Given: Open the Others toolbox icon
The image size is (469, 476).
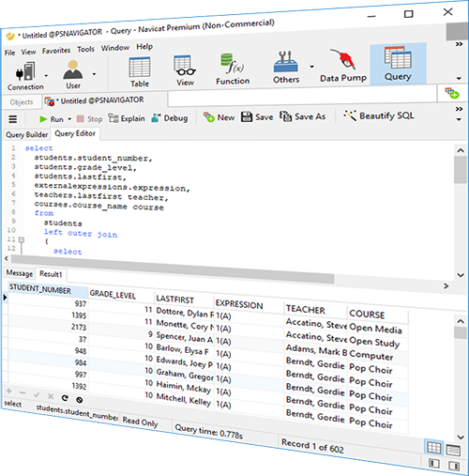Looking at the screenshot, I should tap(286, 68).
